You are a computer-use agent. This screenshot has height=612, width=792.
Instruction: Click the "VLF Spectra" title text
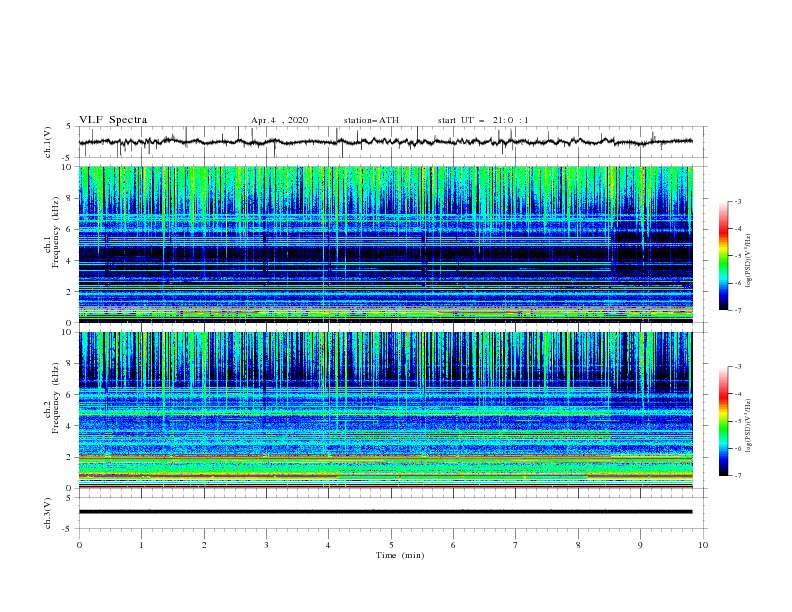click(113, 120)
